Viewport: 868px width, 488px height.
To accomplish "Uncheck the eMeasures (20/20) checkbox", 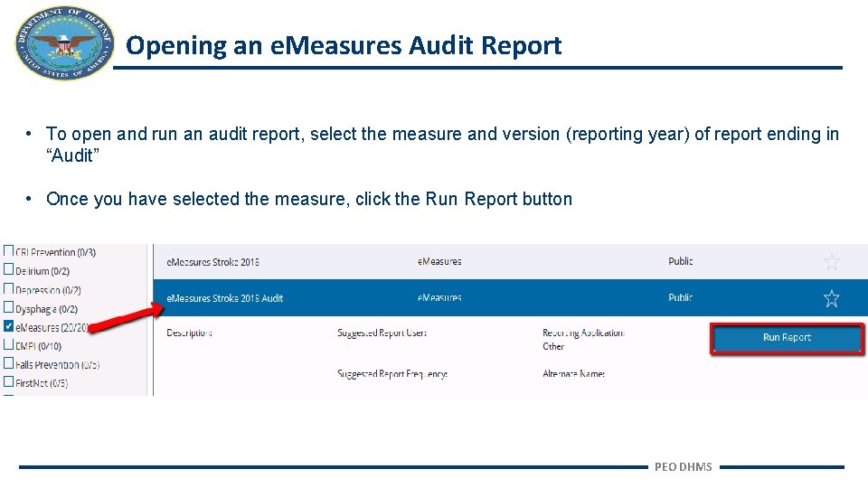I will [8, 326].
